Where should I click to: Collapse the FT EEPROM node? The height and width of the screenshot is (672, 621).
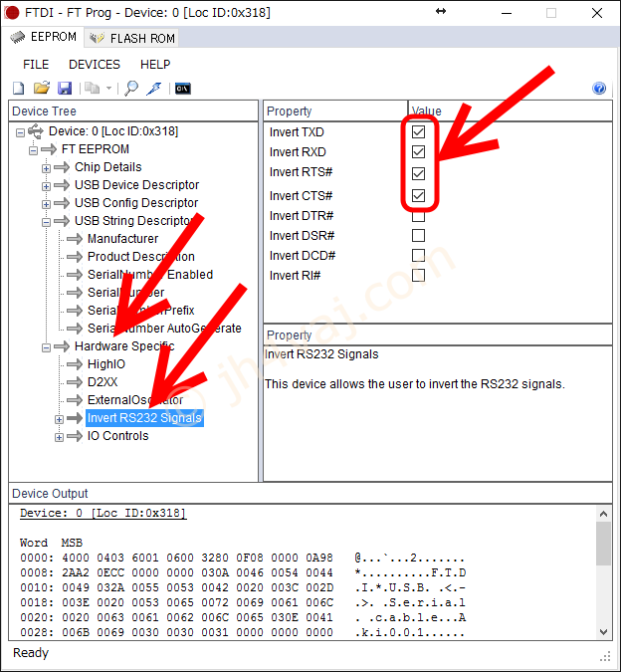33,150
